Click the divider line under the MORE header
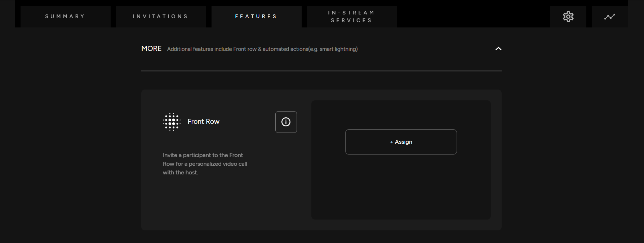Viewport: 644px width, 243px height. [x=321, y=71]
